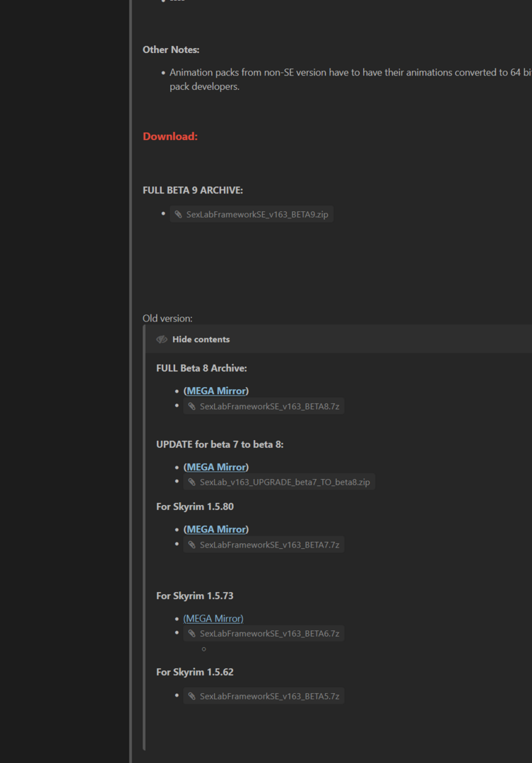Click the Animation packs from non-SE version note
The height and width of the screenshot is (763, 532).
coord(350,79)
